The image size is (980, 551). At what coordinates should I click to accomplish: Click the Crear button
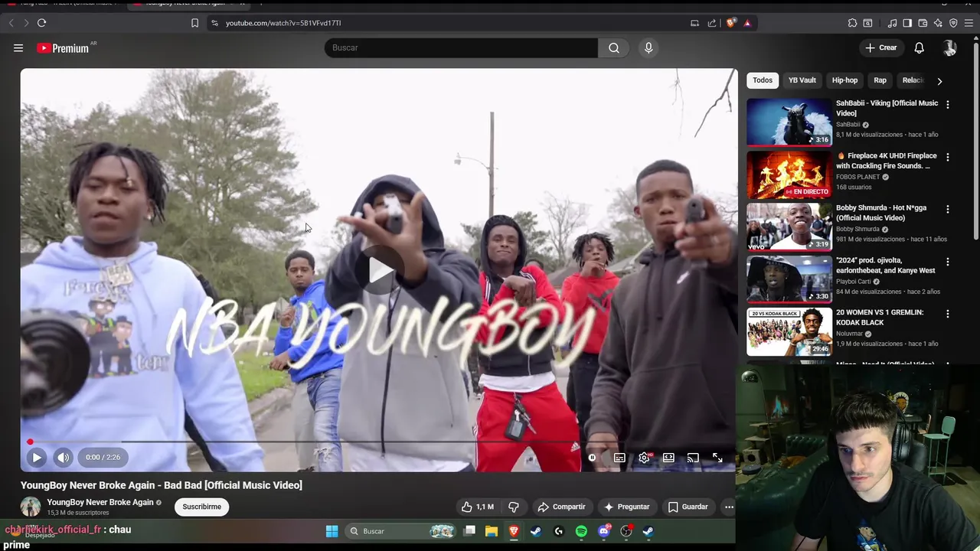880,47
